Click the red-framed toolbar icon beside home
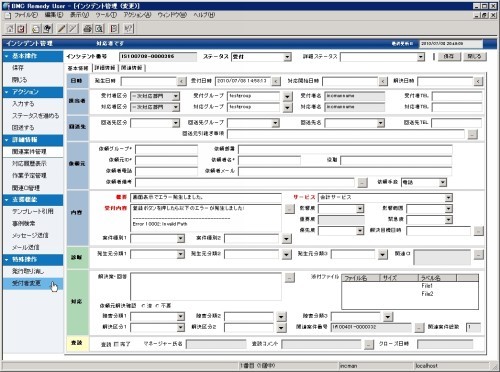 21,29
